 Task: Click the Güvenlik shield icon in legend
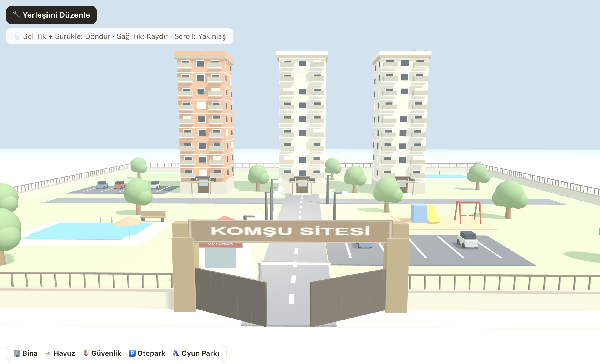(86, 353)
